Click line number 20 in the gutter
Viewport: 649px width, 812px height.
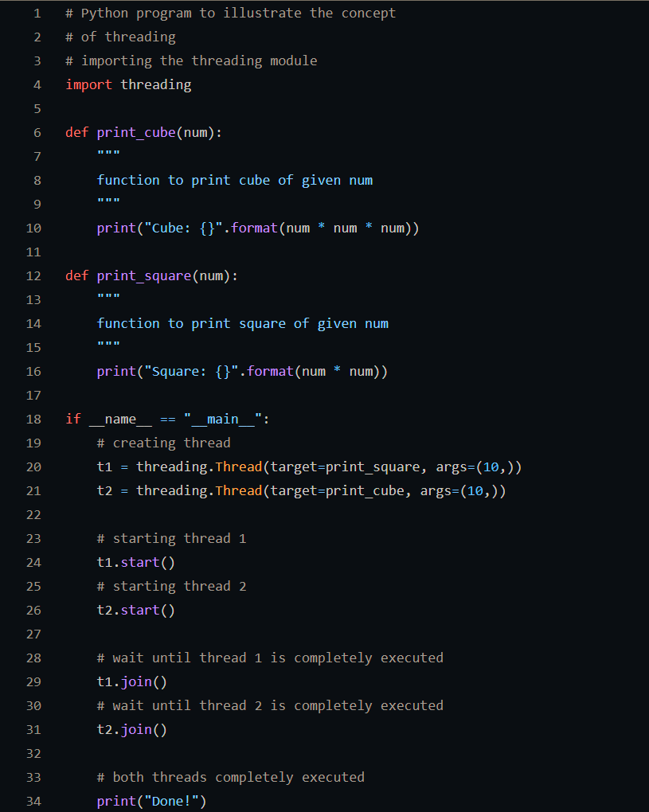33,467
